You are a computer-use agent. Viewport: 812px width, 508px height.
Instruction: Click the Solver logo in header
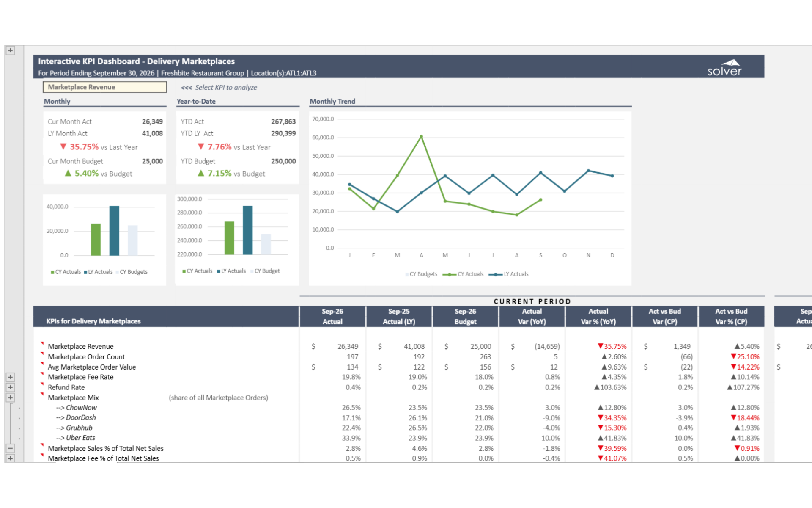tap(724, 68)
